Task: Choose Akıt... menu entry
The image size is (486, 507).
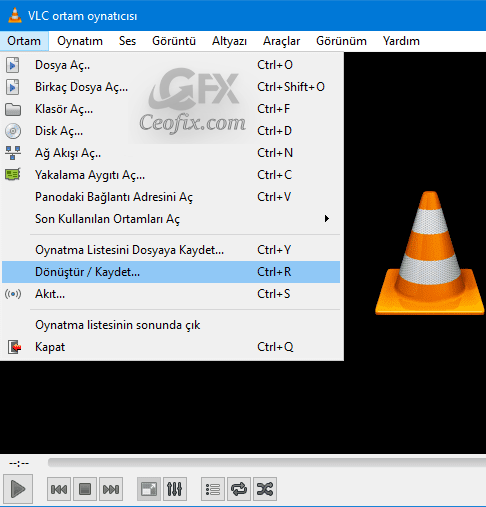Action: point(171,294)
